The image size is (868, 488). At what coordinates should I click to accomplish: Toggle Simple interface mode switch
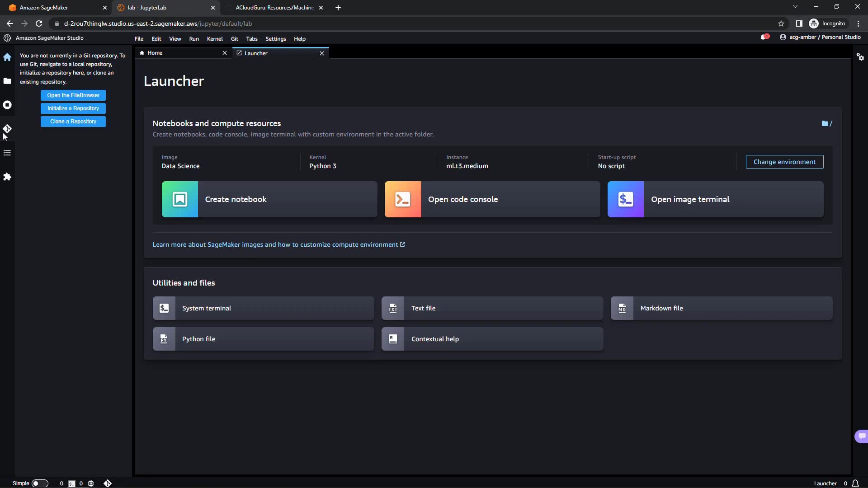pos(39,483)
